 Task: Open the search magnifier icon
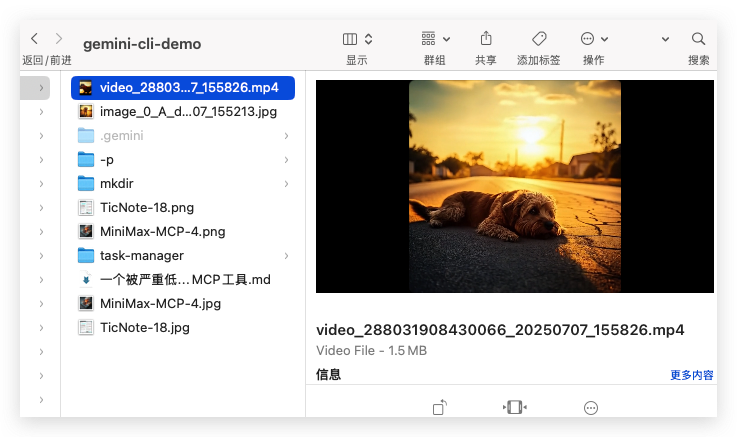pos(698,39)
